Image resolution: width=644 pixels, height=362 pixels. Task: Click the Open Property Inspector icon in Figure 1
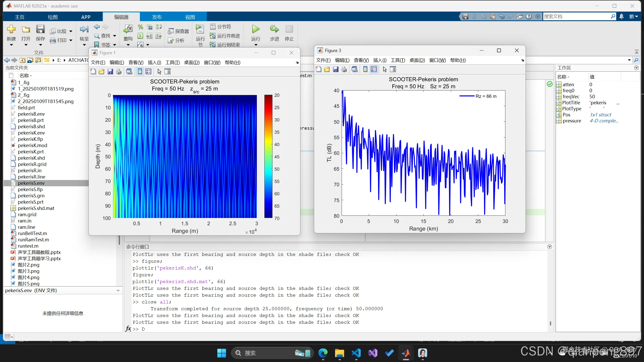[x=168, y=72]
